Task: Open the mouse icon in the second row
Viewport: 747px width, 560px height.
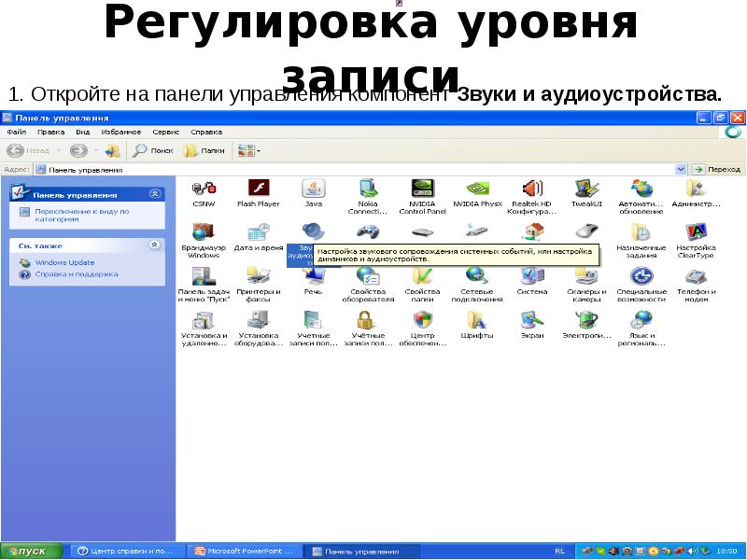Action: [586, 231]
